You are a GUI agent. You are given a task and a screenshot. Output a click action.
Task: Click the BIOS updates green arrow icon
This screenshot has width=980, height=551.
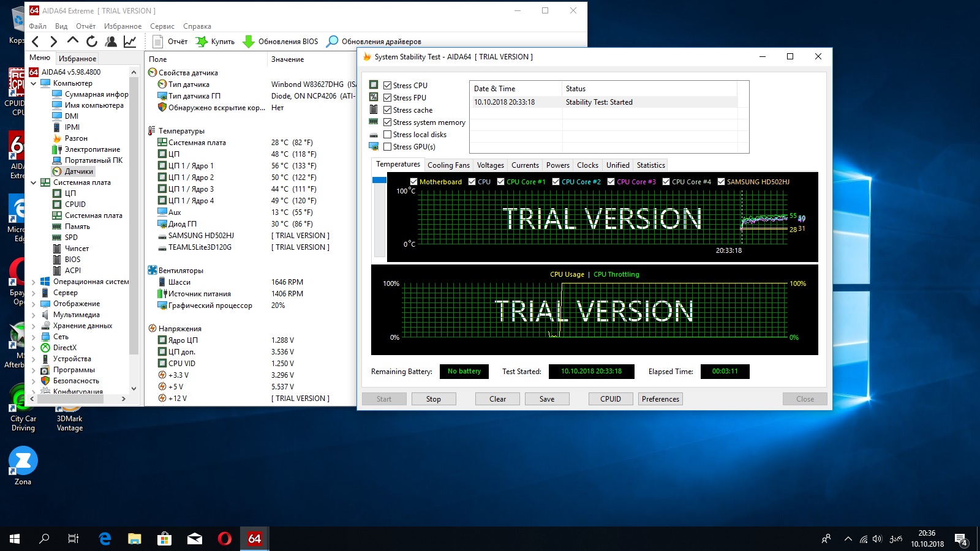249,42
